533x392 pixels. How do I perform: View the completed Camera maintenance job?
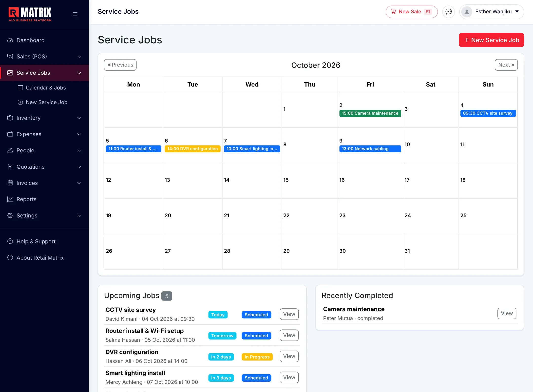tap(507, 313)
